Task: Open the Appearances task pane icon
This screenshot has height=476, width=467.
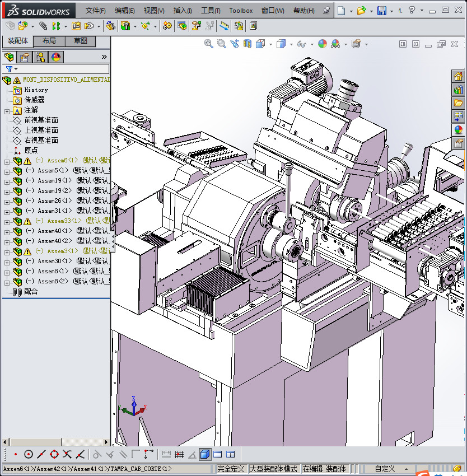Action: coord(459,130)
